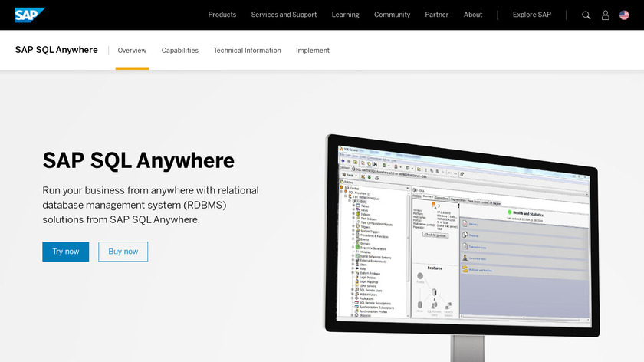Viewport: 644px width, 362px height.
Task: Click the SAP logo in the header
Action: coord(30,15)
